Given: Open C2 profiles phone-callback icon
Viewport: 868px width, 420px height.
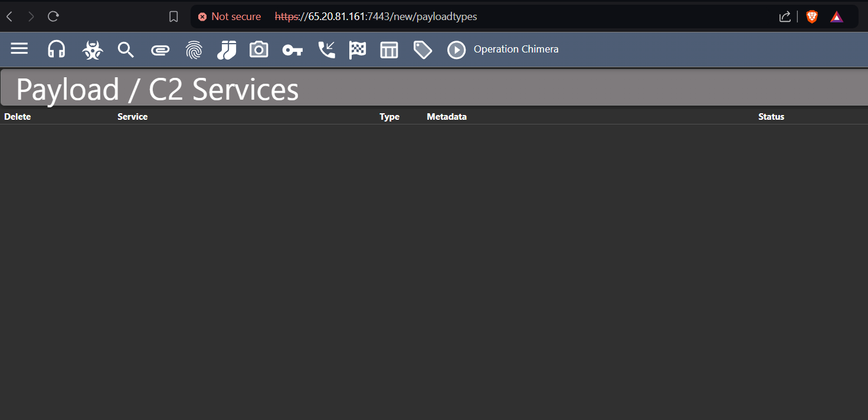Looking at the screenshot, I should 326,50.
